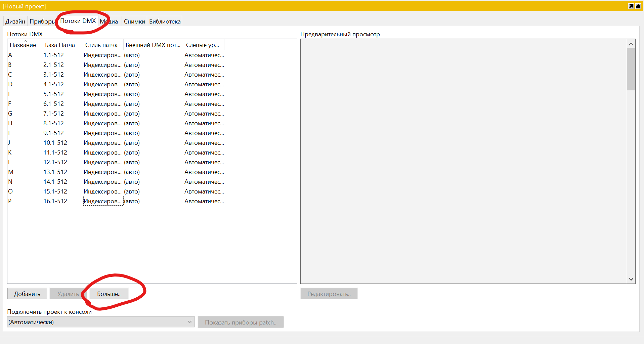Screen dimensions: 644x344
Task: Click focused Индексиров... cell in row P
Action: (x=103, y=201)
